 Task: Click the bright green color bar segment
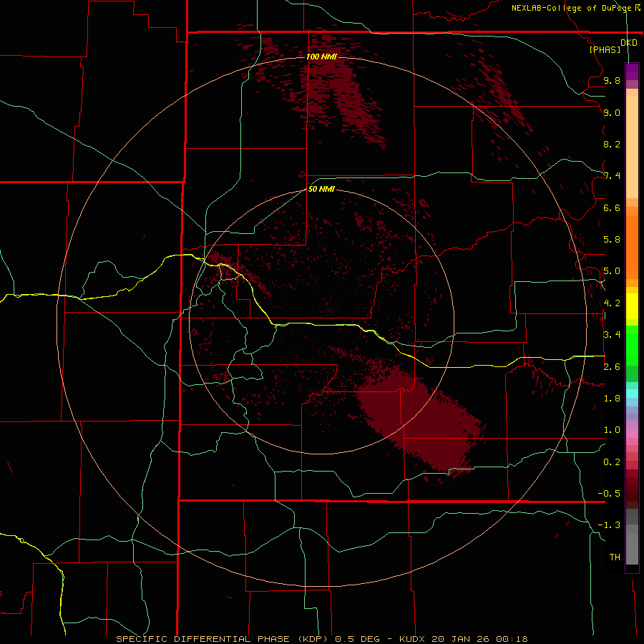[632, 346]
